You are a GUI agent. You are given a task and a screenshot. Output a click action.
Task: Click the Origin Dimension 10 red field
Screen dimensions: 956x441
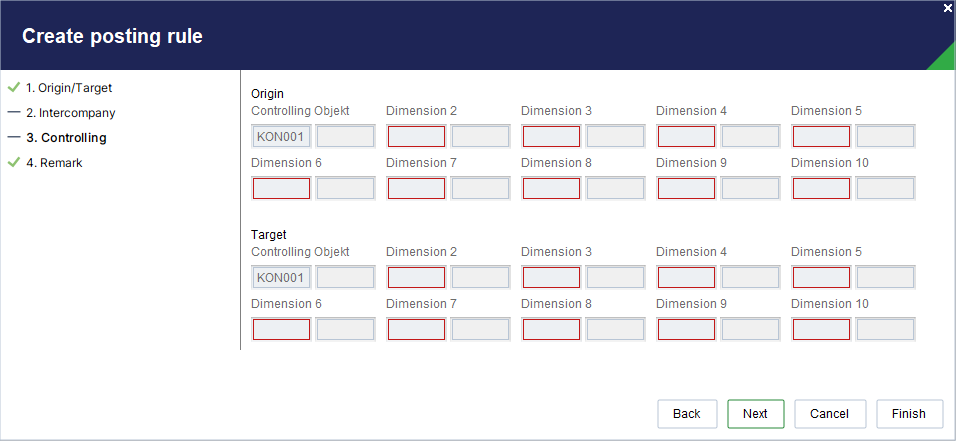pyautogui.click(x=821, y=188)
